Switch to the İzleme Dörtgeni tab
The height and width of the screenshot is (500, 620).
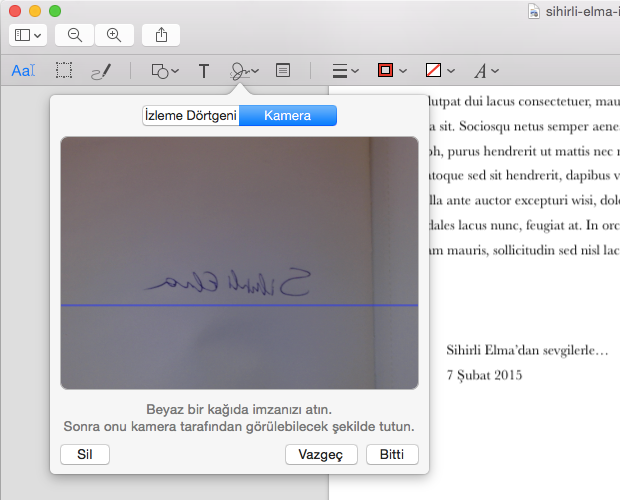[x=190, y=116]
